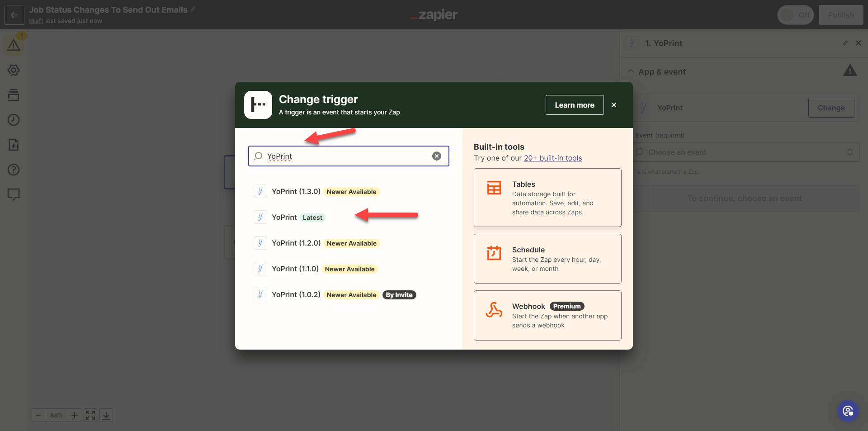868x431 pixels.
Task: Open the Zap details file icon in the sidebar
Action: pyautogui.click(x=14, y=145)
